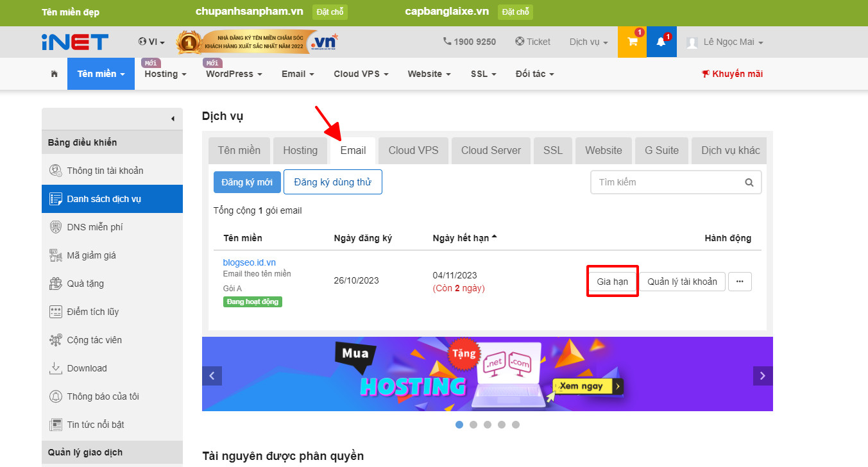Click the Download arrow icon
This screenshot has width=868, height=467.
pos(56,368)
